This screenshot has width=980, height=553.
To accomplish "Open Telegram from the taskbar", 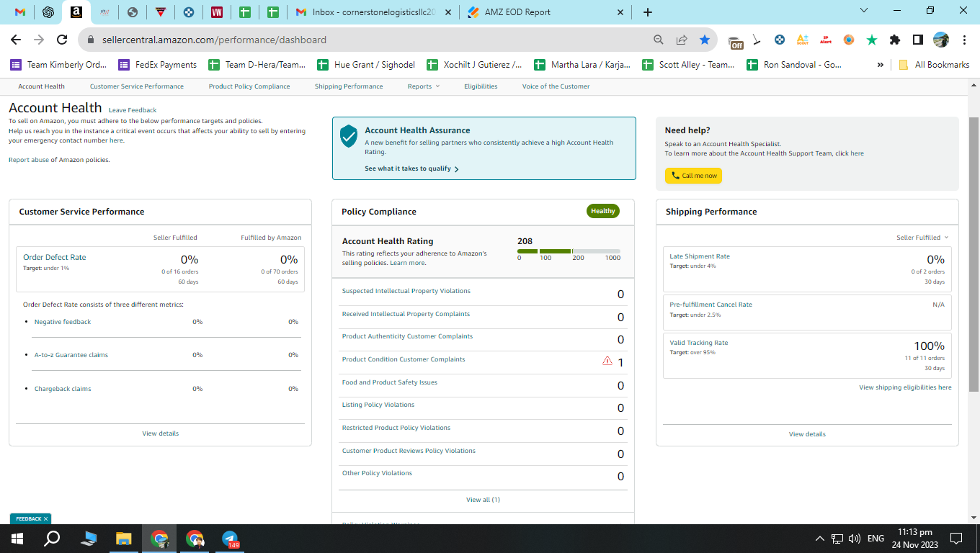I will [230, 538].
